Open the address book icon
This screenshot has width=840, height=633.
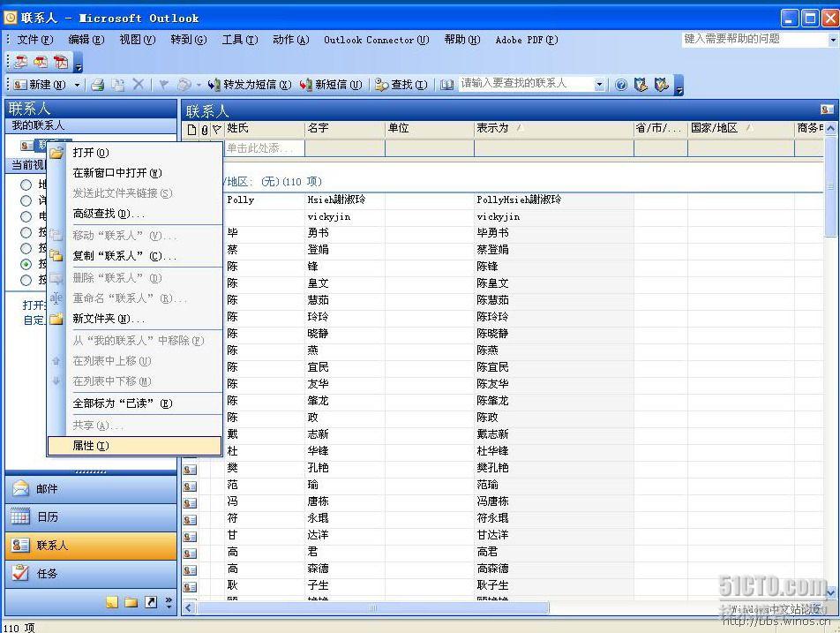coord(446,85)
